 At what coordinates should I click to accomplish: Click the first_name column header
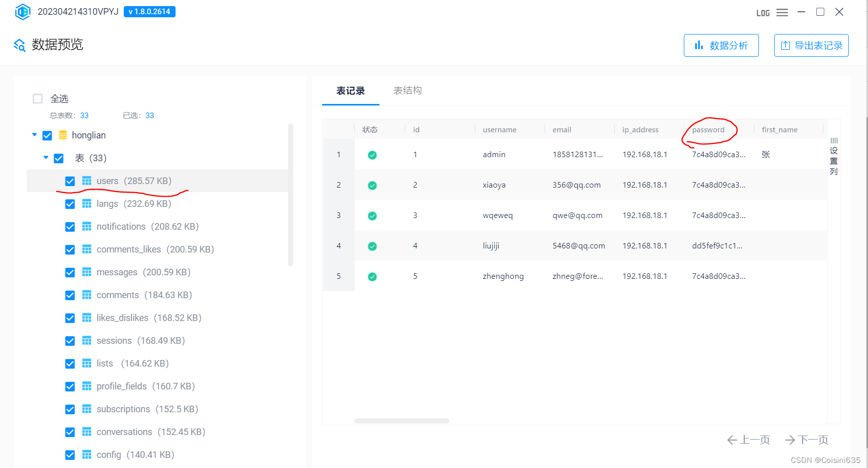tap(779, 130)
